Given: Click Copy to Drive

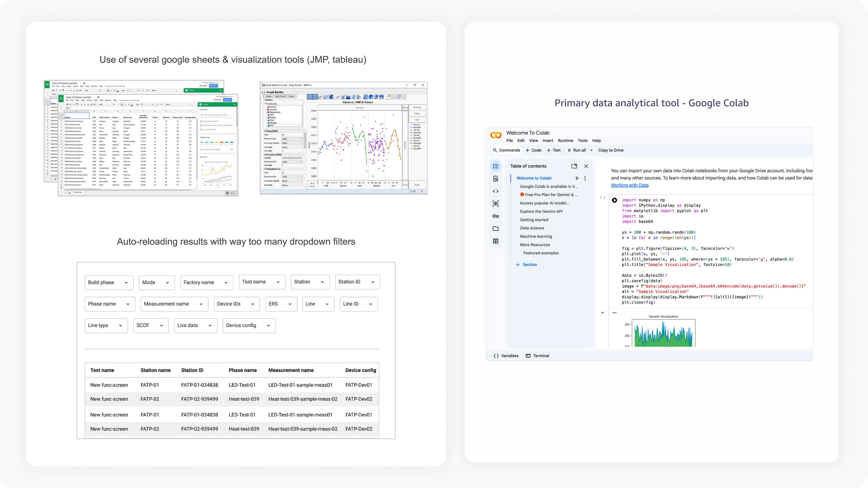Looking at the screenshot, I should click(x=611, y=150).
